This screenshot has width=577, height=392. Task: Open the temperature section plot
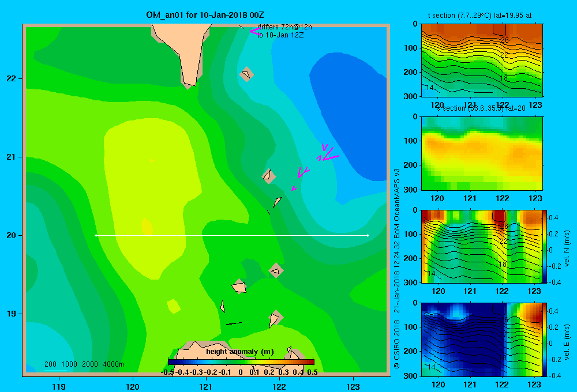click(482, 61)
